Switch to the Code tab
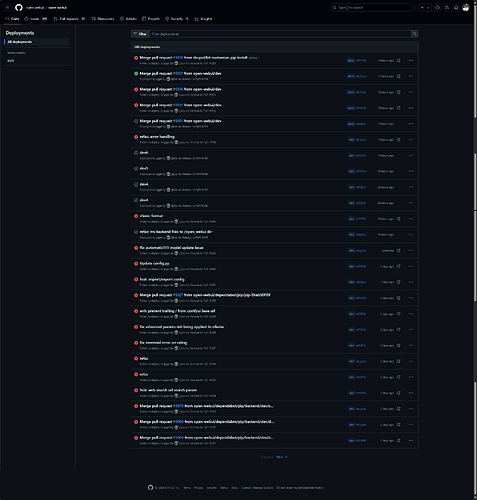Screen dimensions: 477x500 pos(13,19)
